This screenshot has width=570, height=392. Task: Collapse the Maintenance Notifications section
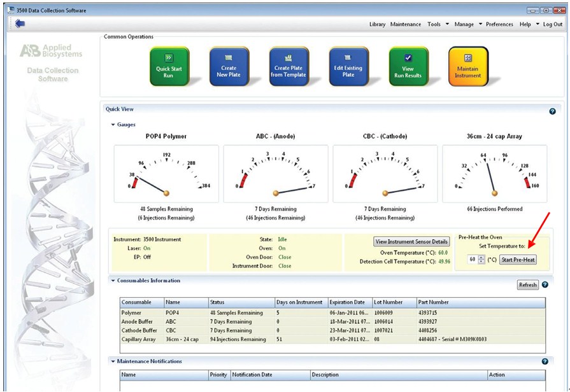(113, 361)
